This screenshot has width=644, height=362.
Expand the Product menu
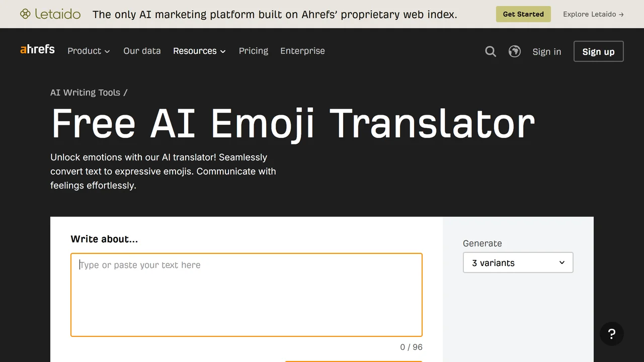[x=89, y=51]
